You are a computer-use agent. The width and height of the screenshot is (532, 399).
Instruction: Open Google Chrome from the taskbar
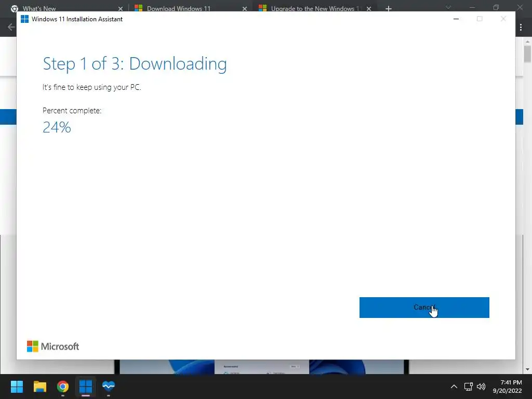click(x=63, y=387)
